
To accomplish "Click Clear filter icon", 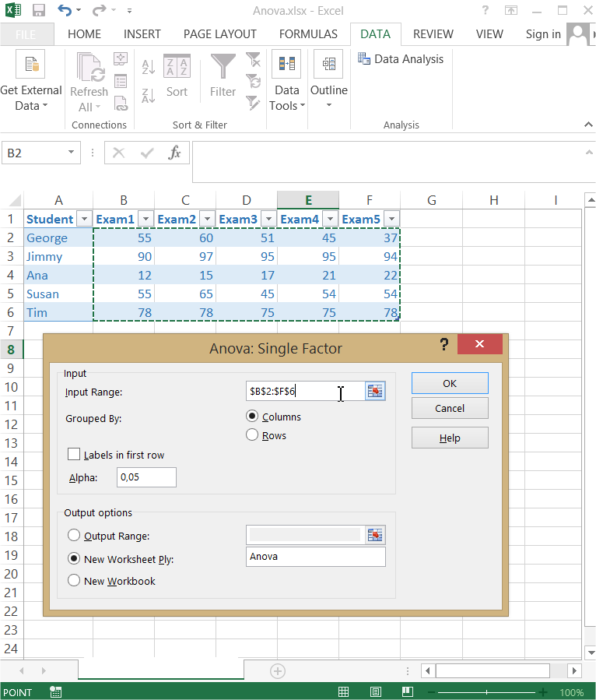I will (254, 59).
